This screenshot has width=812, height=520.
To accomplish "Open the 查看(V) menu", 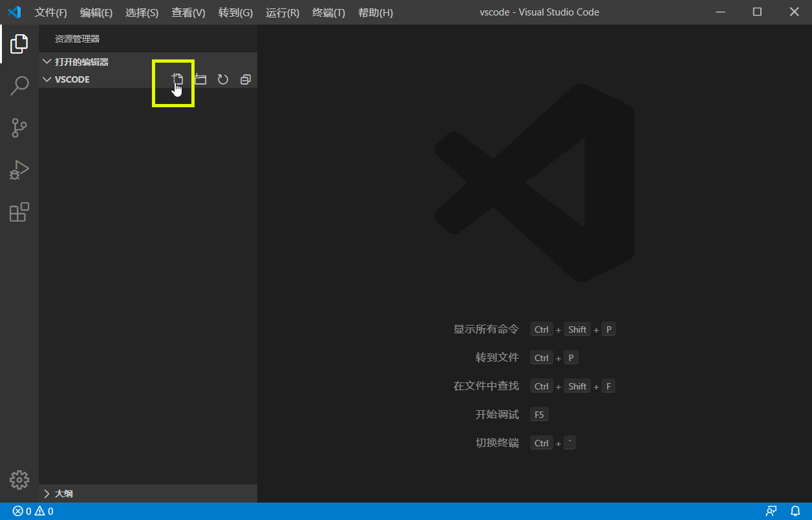I will click(188, 12).
